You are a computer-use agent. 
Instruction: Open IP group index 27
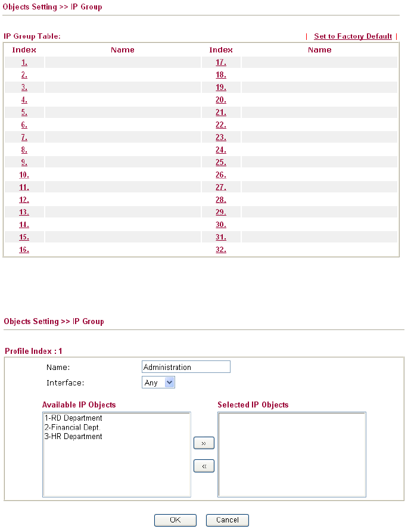pyautogui.click(x=221, y=187)
